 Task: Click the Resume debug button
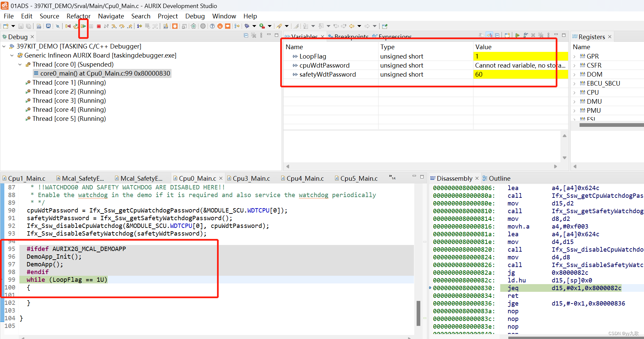tap(83, 26)
